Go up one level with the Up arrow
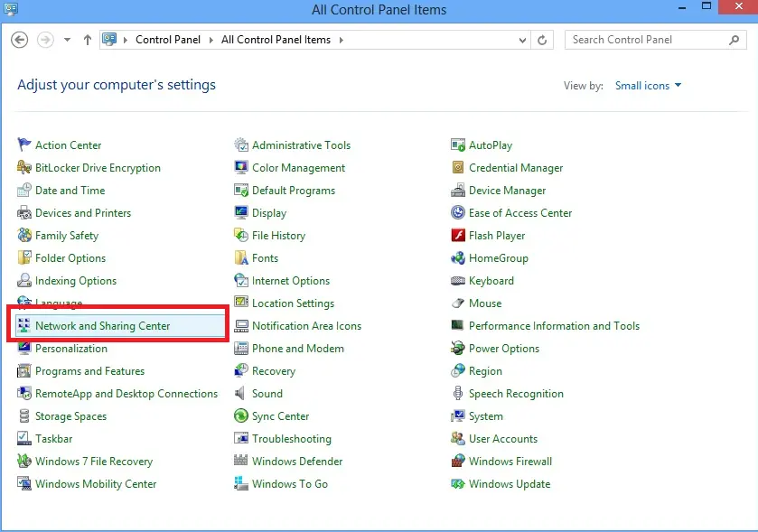The width and height of the screenshot is (758, 532). [88, 40]
